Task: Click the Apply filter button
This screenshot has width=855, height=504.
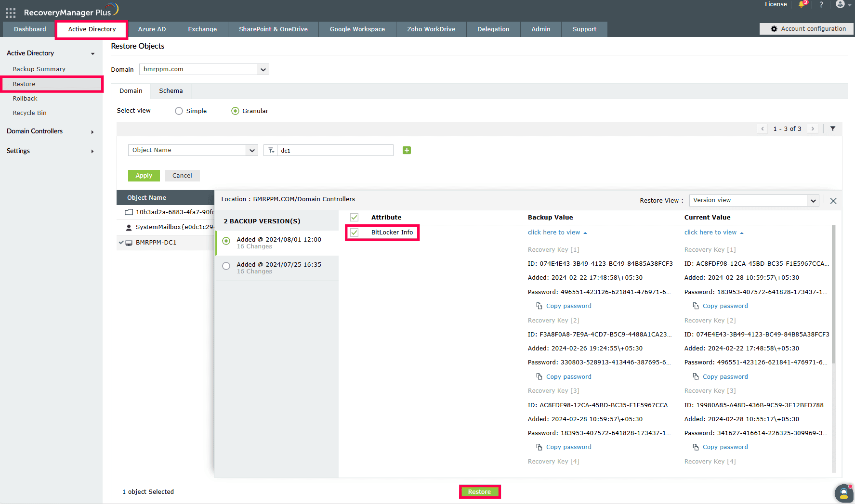Action: point(144,176)
